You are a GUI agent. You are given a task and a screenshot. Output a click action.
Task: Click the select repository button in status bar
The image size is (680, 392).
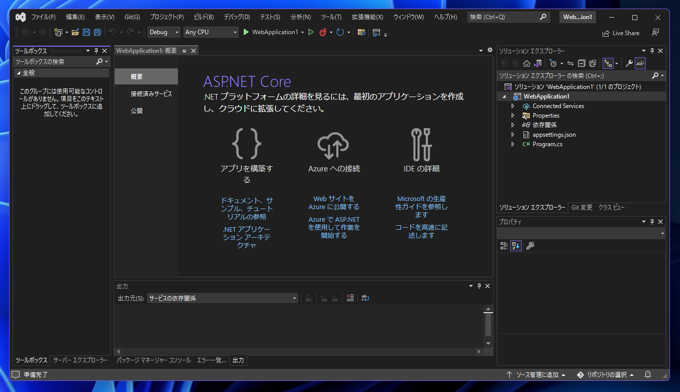(x=605, y=375)
